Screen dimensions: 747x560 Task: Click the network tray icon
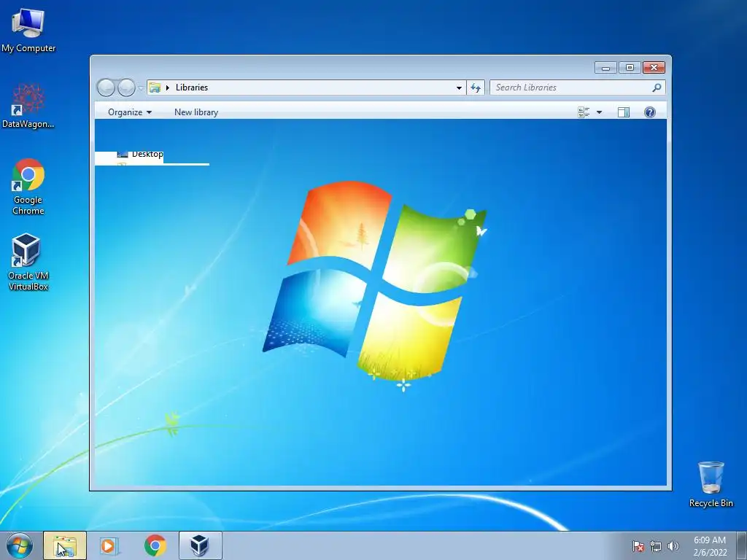click(656, 546)
